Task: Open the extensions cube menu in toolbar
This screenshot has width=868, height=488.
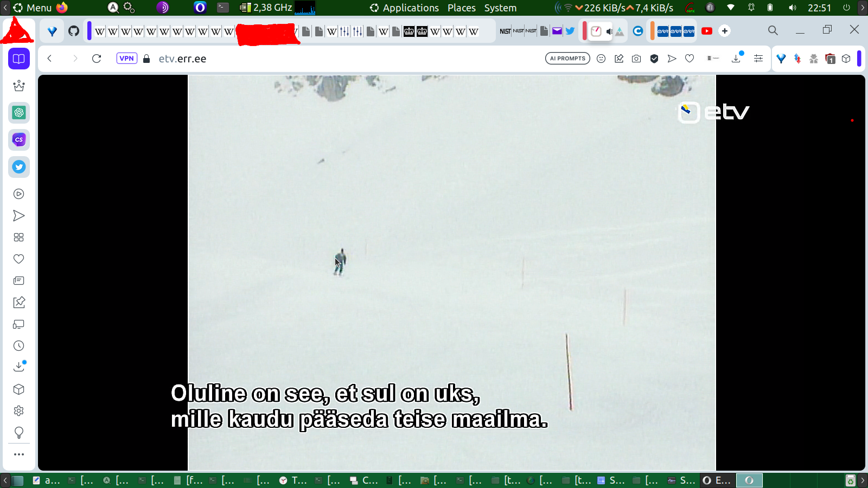Action: point(846,59)
